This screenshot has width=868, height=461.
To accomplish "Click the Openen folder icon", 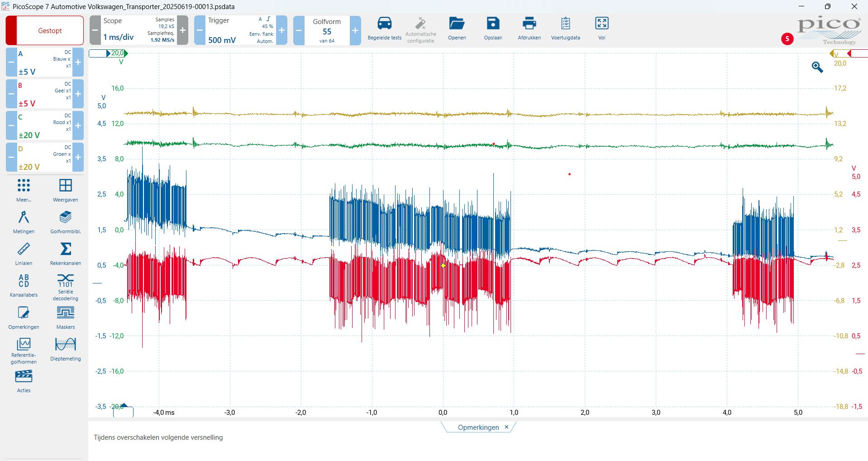I will (x=457, y=24).
